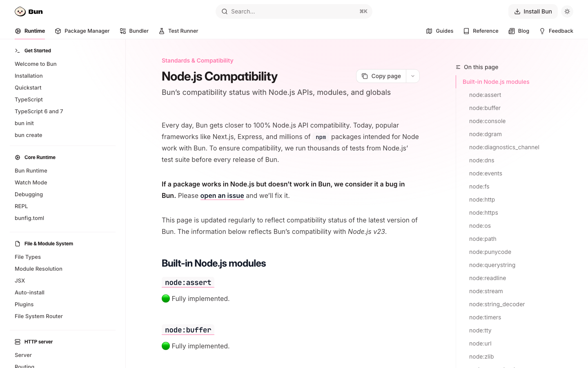This screenshot has width=588, height=368.
Task: Click the Package Manager box icon
Action: (58, 31)
